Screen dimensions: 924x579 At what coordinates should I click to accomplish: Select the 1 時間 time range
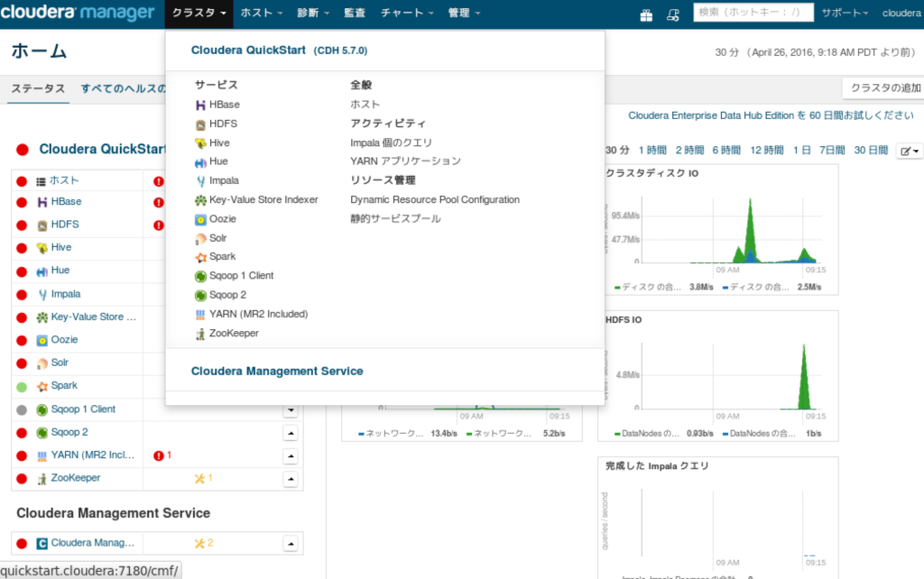coord(652,151)
